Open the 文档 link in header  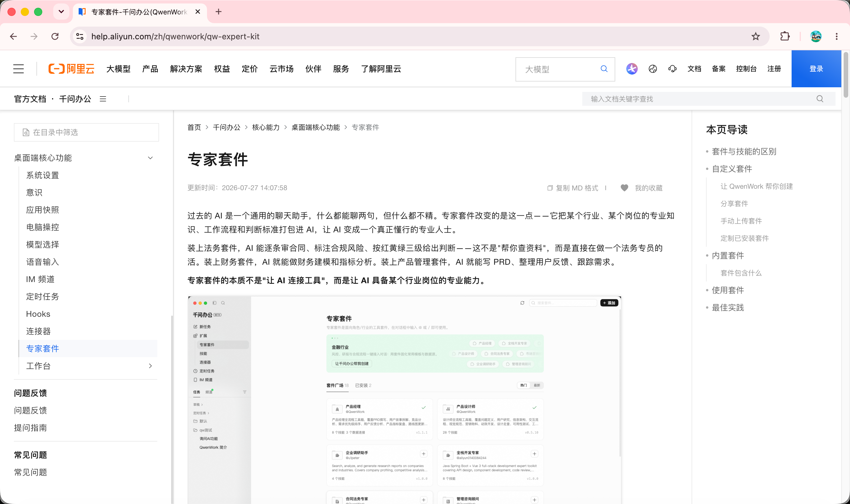click(694, 69)
